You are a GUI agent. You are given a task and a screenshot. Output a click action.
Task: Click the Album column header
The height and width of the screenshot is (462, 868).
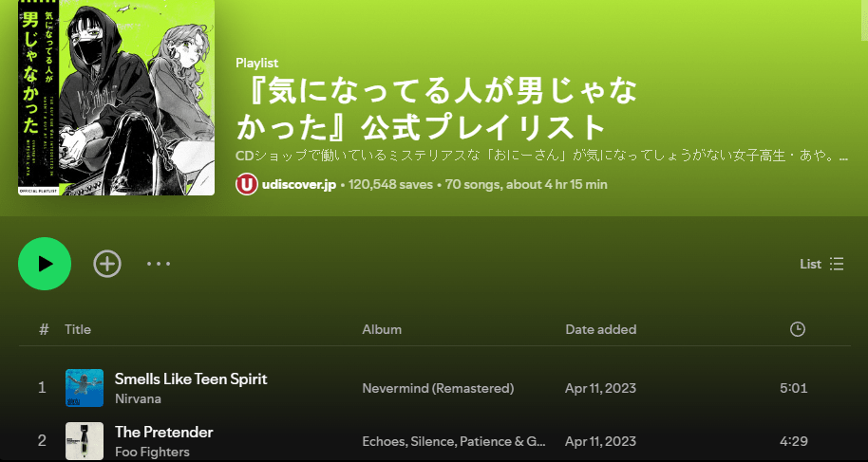pos(382,329)
